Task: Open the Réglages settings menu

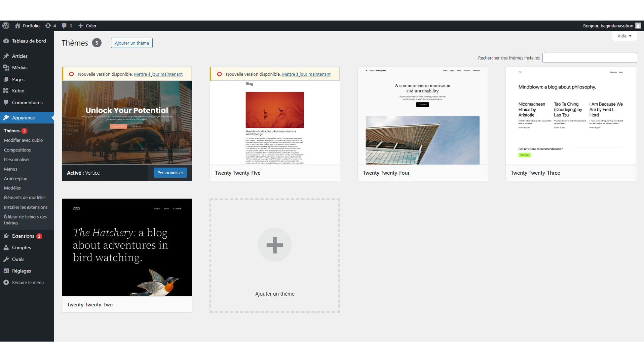Action: click(21, 271)
